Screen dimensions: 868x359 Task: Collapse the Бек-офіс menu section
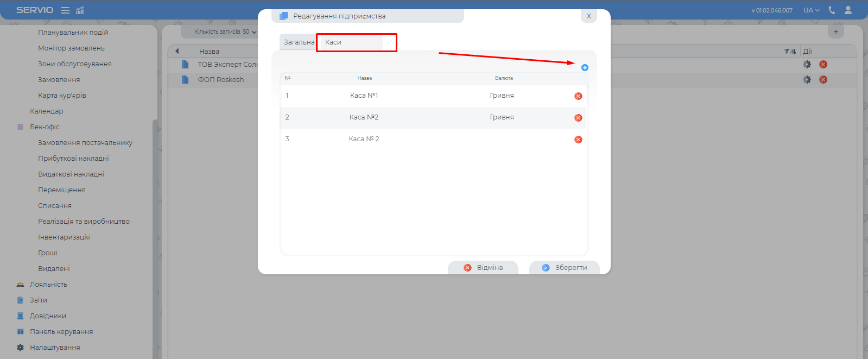tap(45, 127)
